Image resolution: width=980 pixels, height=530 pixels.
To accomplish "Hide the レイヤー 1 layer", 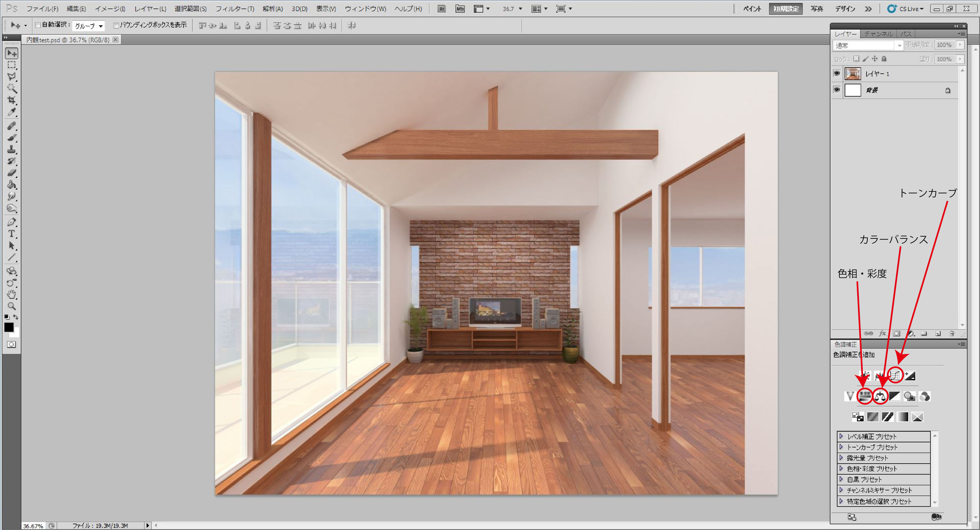I will pyautogui.click(x=837, y=73).
